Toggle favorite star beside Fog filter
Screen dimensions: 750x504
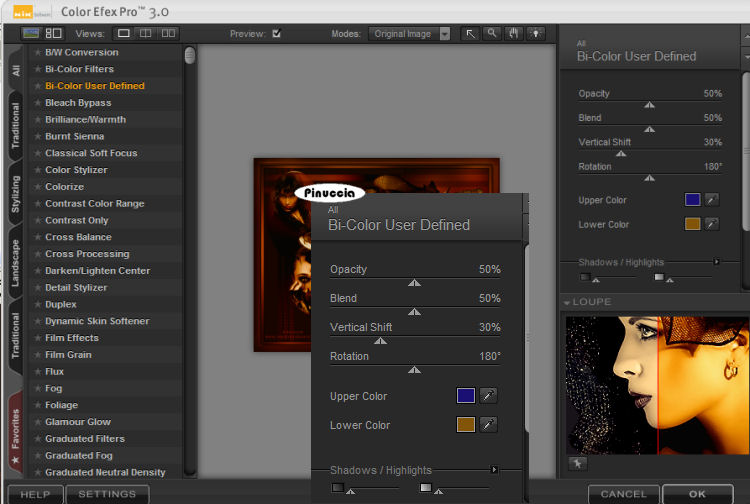38,389
